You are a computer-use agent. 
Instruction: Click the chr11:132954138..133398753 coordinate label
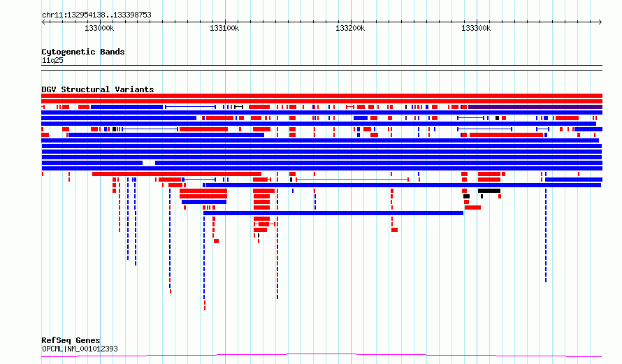[x=96, y=15]
